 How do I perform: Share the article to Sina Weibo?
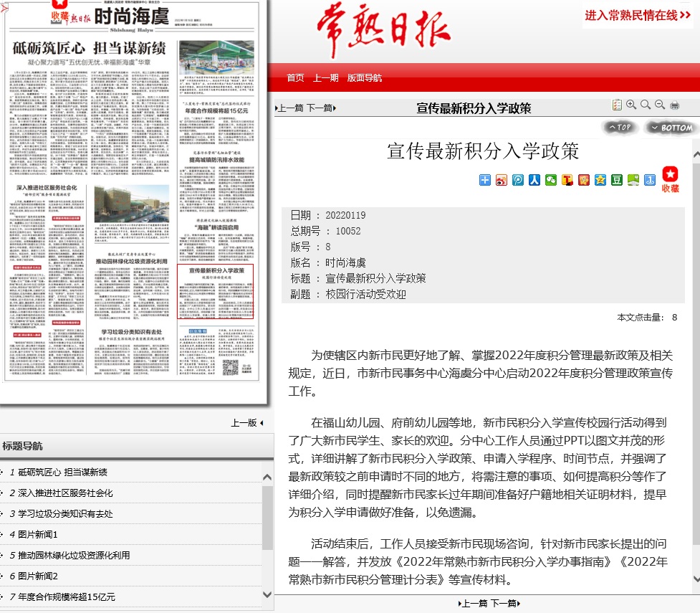point(502,180)
